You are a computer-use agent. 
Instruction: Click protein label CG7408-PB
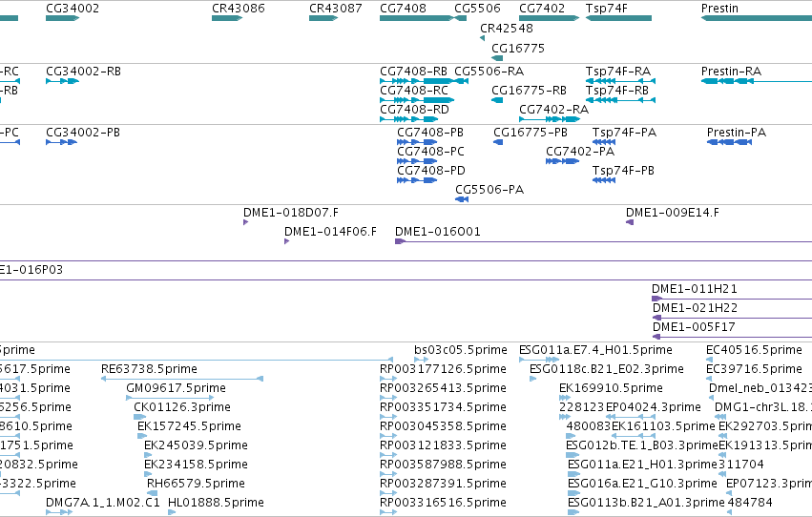(430, 133)
